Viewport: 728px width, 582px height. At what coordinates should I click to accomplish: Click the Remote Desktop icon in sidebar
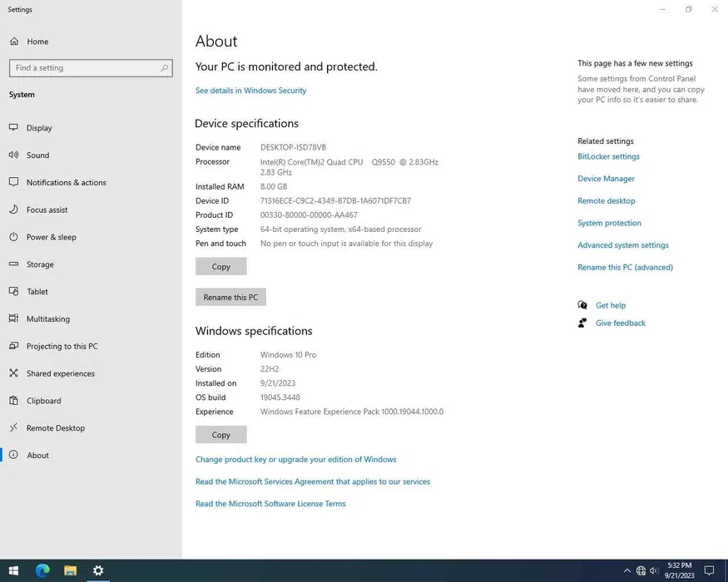point(14,427)
